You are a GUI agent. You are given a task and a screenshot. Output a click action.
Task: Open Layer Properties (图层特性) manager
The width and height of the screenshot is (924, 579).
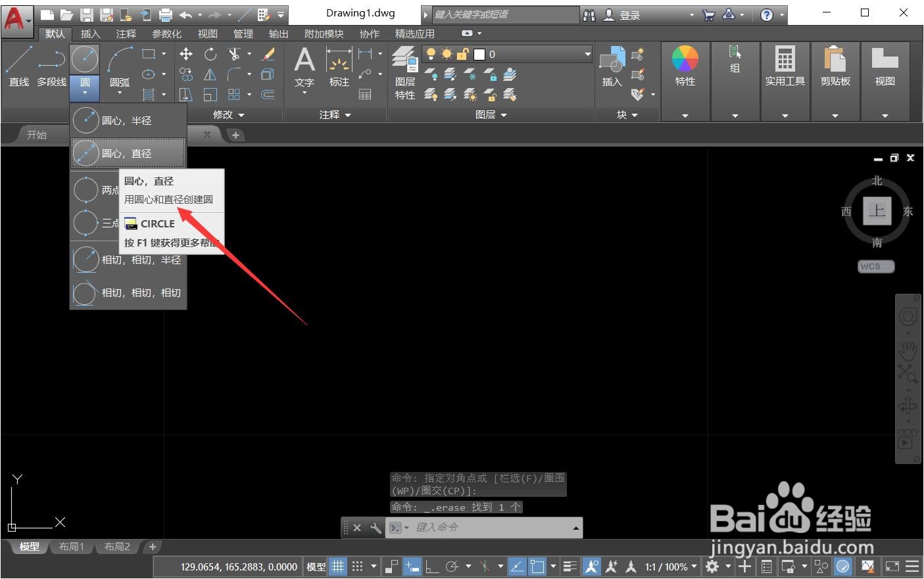click(405, 73)
